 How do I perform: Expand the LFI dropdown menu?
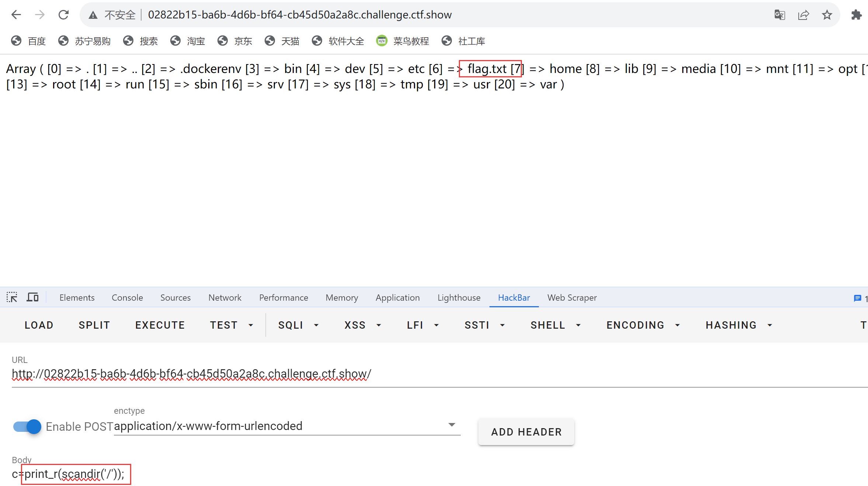pos(423,325)
